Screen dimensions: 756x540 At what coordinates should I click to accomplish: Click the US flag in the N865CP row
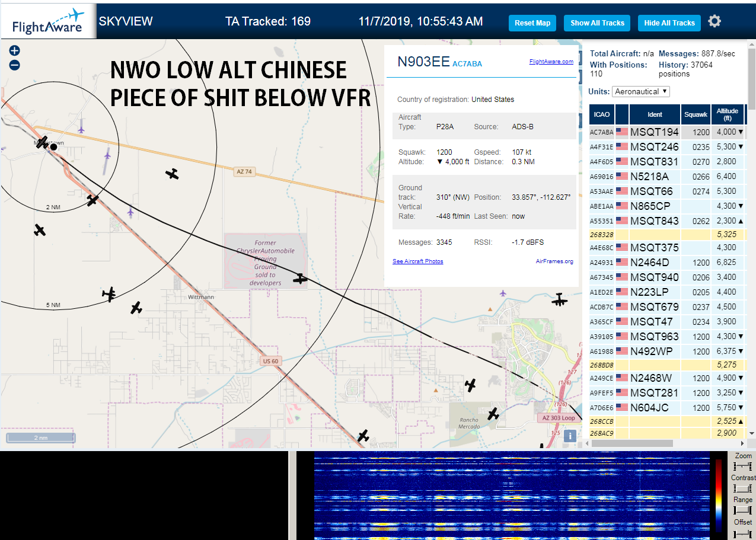(x=622, y=206)
